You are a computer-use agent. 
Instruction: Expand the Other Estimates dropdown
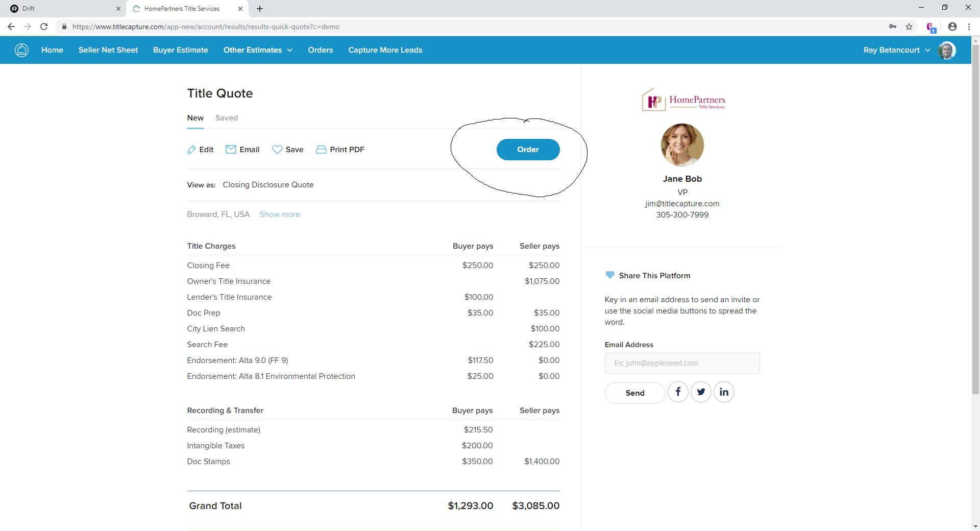(258, 50)
